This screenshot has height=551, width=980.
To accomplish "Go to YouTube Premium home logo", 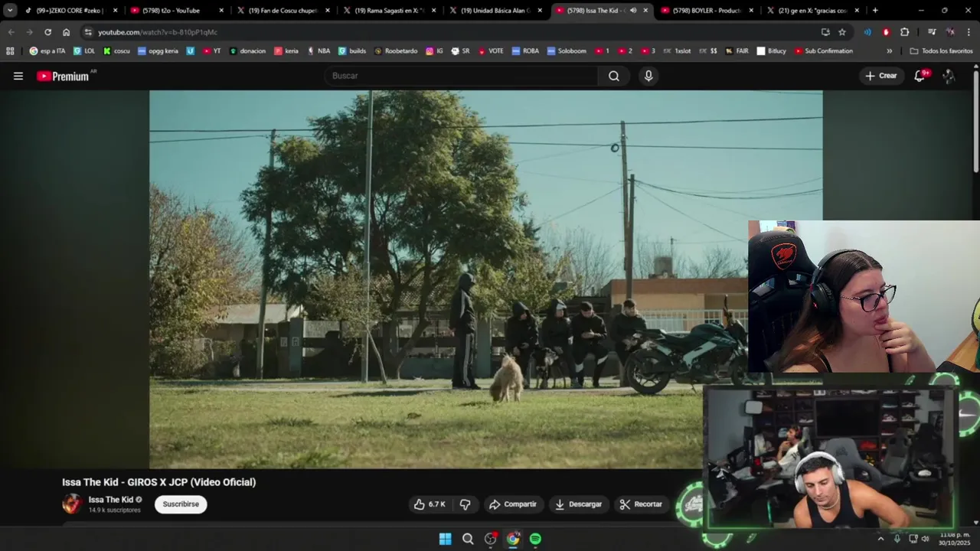I will coord(63,76).
